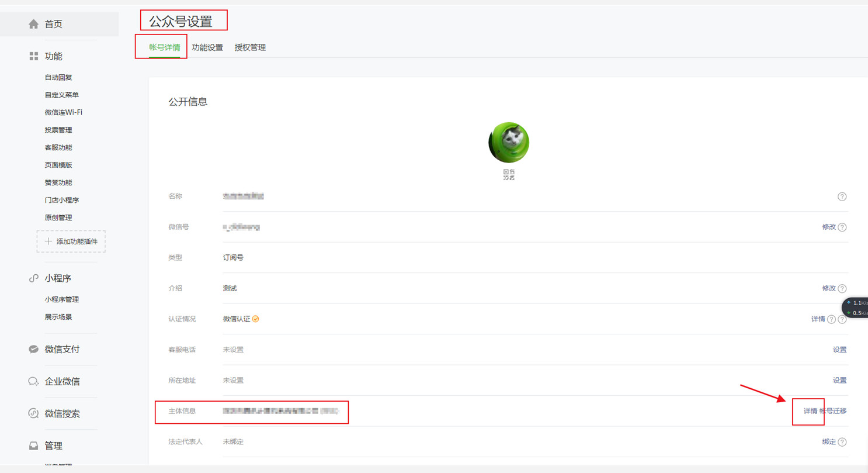The height and width of the screenshot is (473, 868).
Task: Open the 功能 section with grid icon
Action: (x=46, y=56)
